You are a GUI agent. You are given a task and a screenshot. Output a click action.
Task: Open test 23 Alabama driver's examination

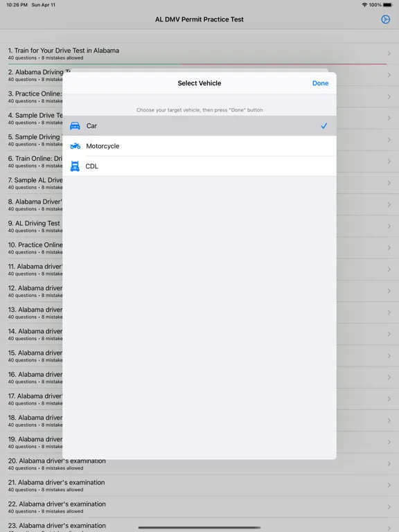point(199,525)
